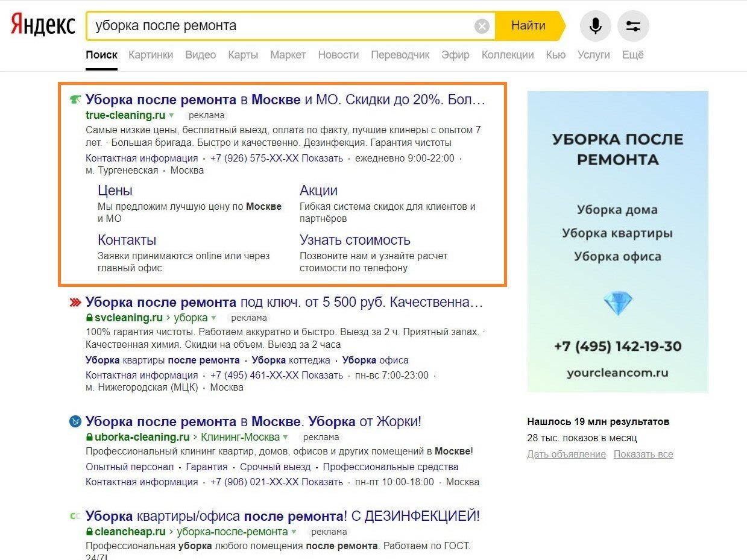Screen dimensions: 747x560
Task: Open the Ещё menu
Action: [633, 55]
